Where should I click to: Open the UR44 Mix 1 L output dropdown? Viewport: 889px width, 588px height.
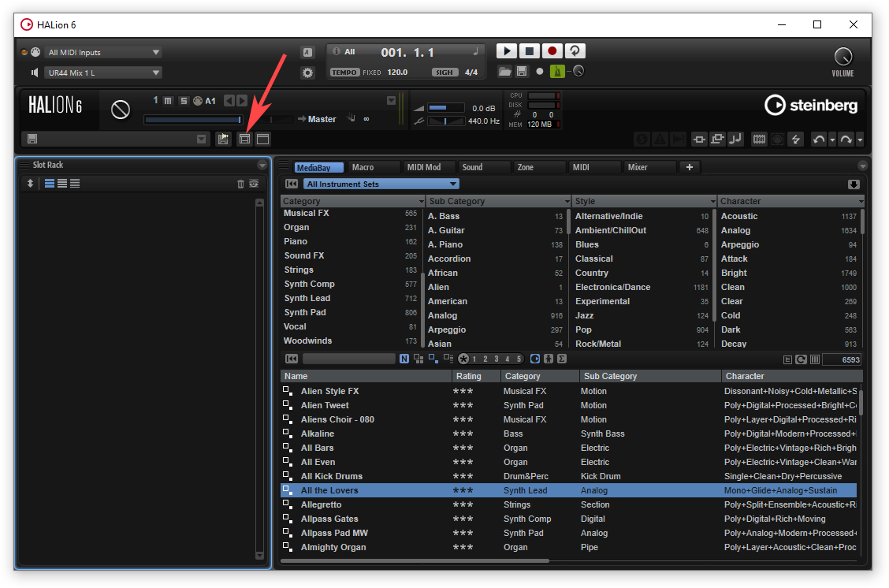tap(102, 73)
